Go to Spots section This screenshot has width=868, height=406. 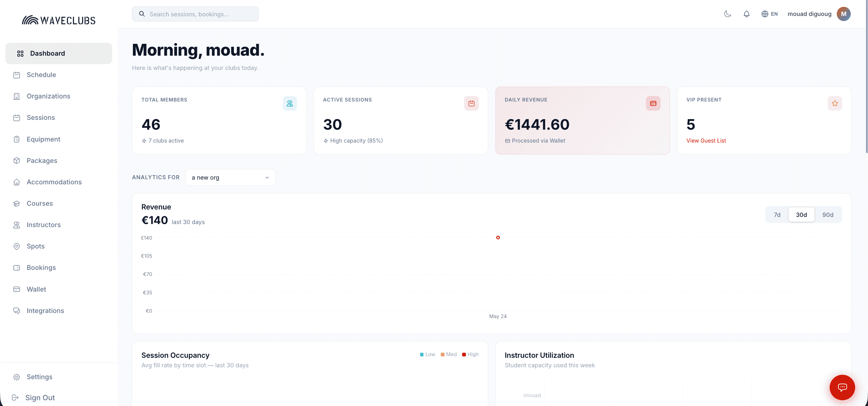[59, 246]
